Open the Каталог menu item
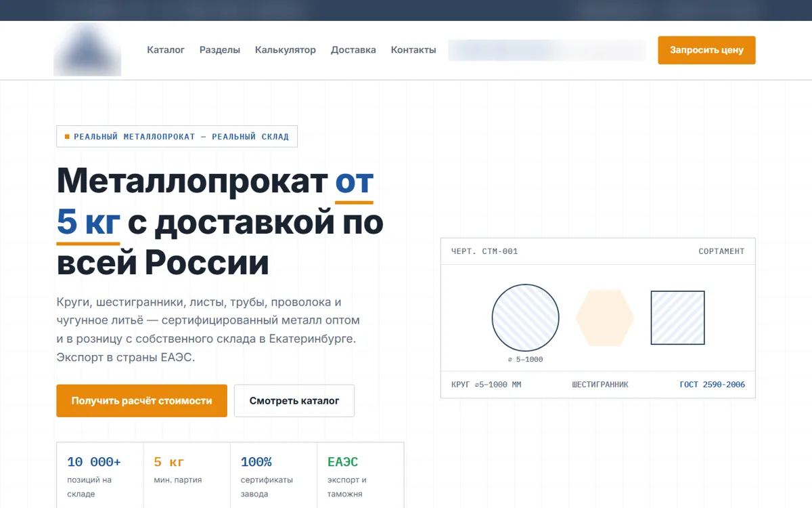812x508 pixels. (166, 50)
